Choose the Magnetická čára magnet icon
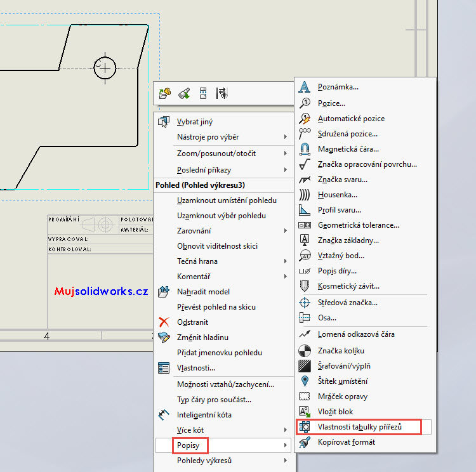The image size is (476, 472). coord(305,149)
